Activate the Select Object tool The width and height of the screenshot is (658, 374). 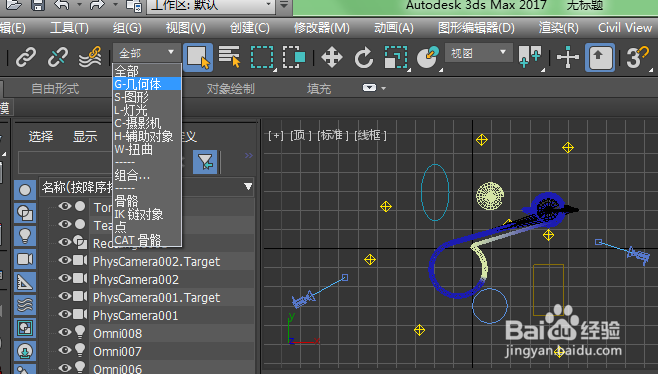198,57
